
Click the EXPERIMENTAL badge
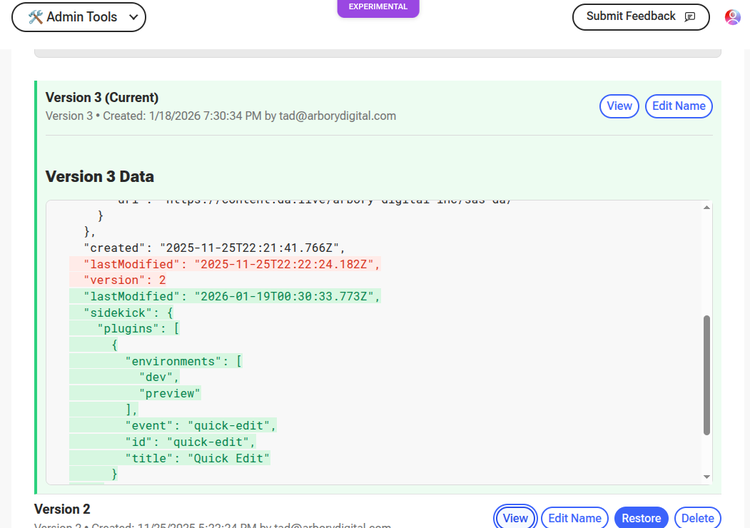[x=378, y=7]
